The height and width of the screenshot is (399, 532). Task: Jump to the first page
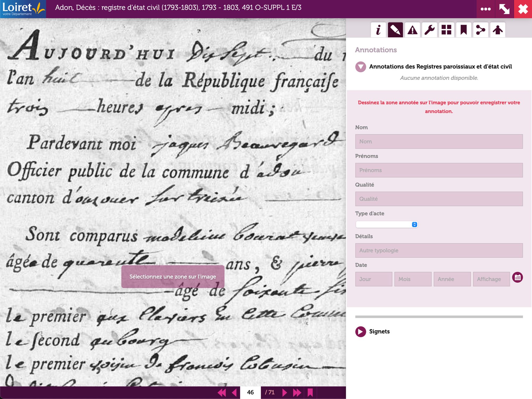(x=222, y=392)
